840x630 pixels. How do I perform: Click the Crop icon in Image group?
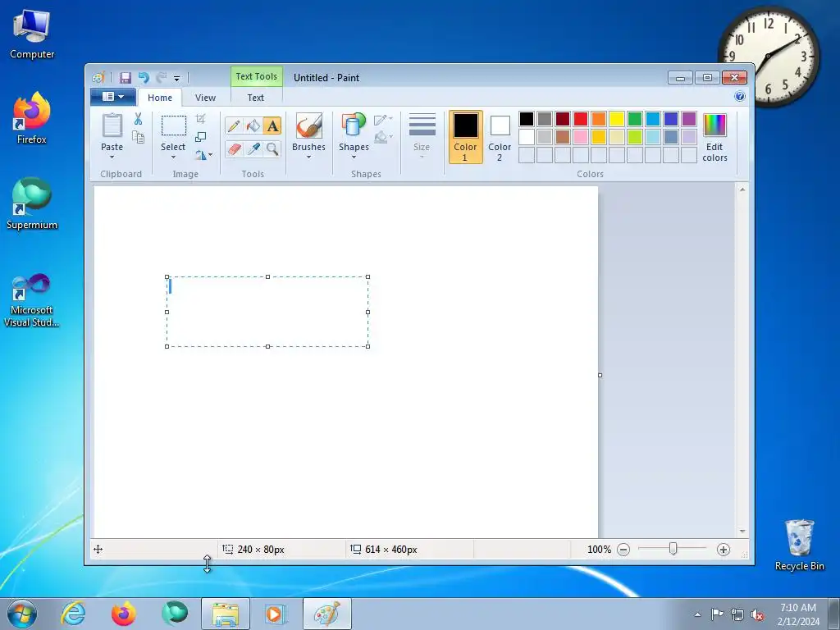200,118
